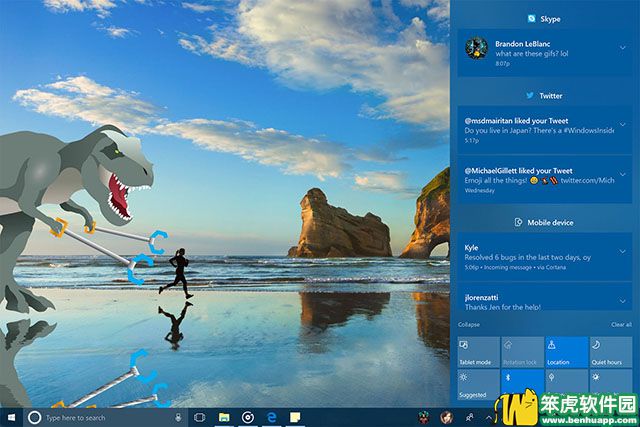Open the My People taskbar icon
This screenshot has width=640, height=427.
[x=469, y=417]
